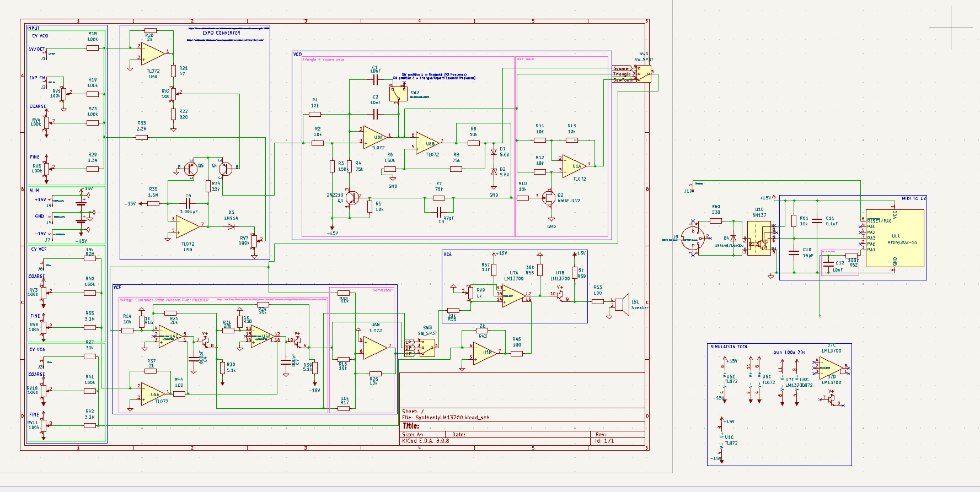Click the SW3 filter output switch
Image resolution: width=980 pixels, height=492 pixels.
click(427, 347)
